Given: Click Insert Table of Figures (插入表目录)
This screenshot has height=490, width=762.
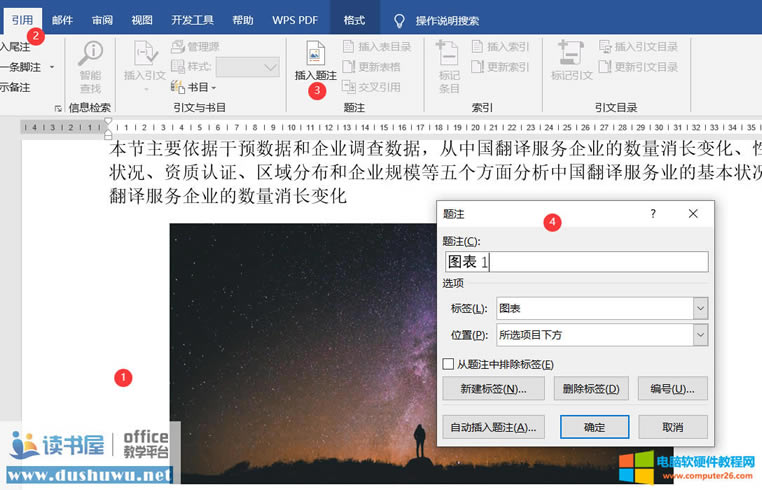Looking at the screenshot, I should 376,46.
